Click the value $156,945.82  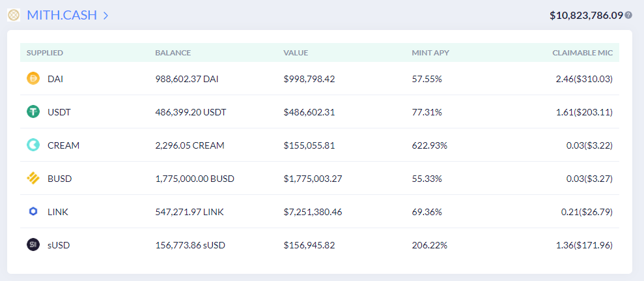tap(309, 245)
